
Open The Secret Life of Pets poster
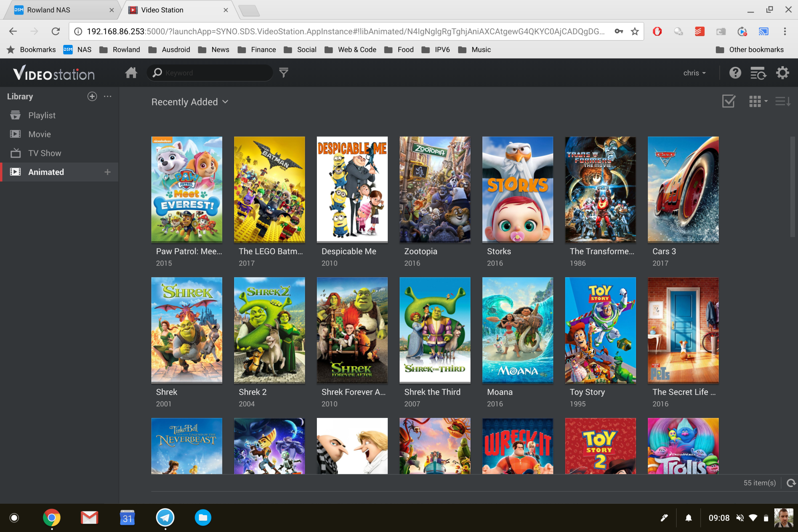pos(683,330)
